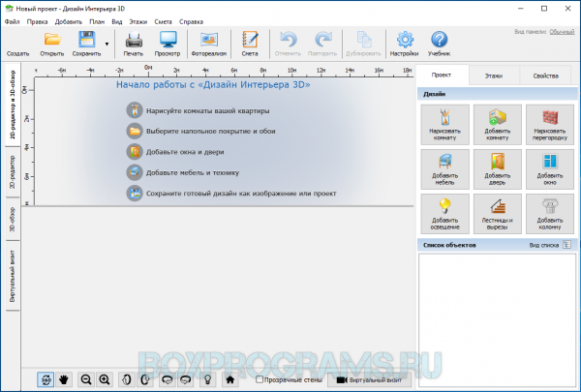Open the Этажи menu
Screen dimensions: 581x392
tap(138, 21)
